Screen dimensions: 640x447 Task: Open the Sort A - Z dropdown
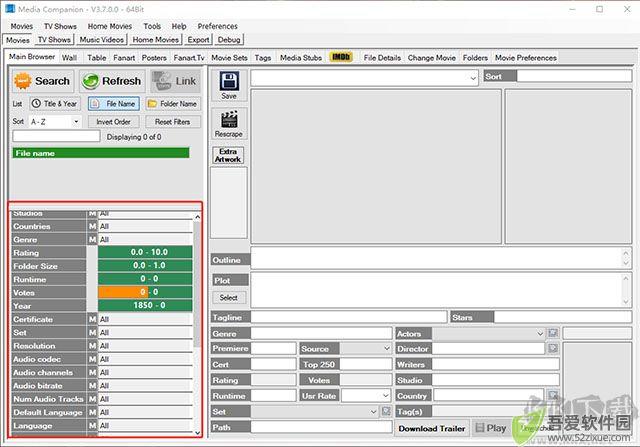pos(55,122)
